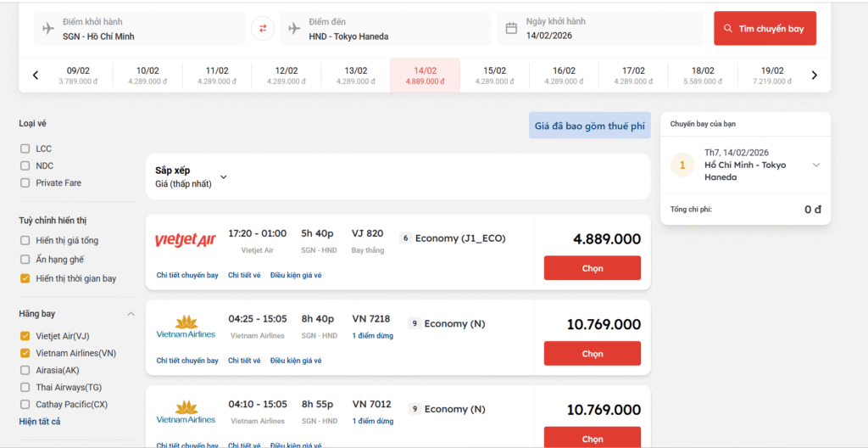
Task: Uncheck Vietnam Airlines(VN) airline filter
Action: pyautogui.click(x=25, y=353)
